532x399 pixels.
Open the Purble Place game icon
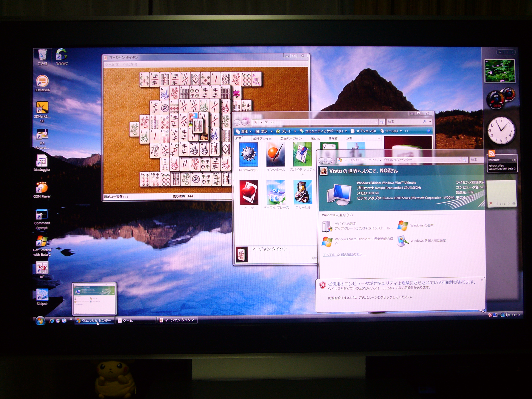tap(276, 192)
